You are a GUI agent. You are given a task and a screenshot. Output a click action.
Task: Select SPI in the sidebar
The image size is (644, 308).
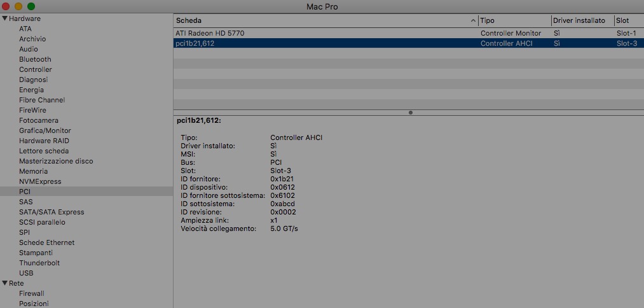coord(24,232)
